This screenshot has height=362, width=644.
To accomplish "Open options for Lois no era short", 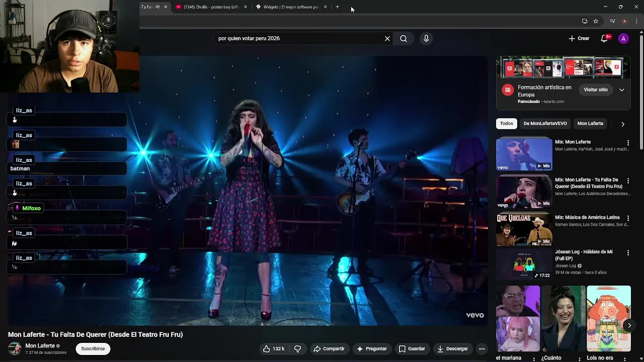I will 625,358.
